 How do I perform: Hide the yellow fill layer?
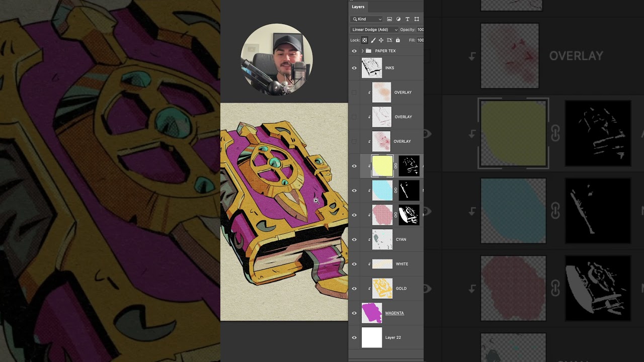pos(354,166)
